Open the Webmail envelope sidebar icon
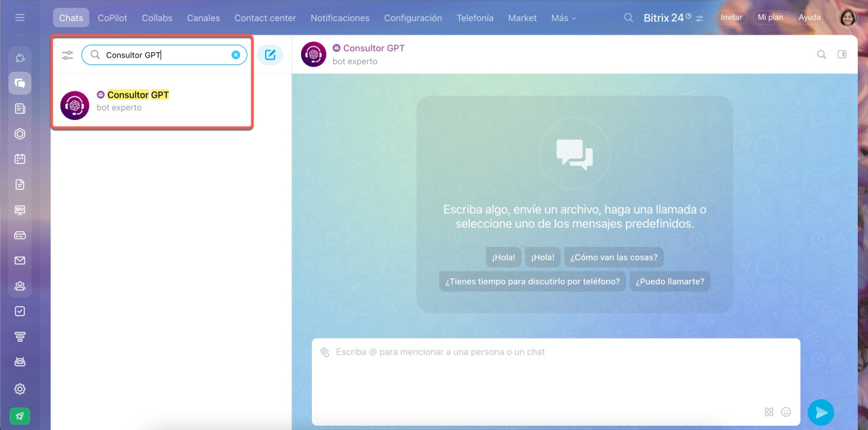This screenshot has height=430, width=868. click(20, 260)
